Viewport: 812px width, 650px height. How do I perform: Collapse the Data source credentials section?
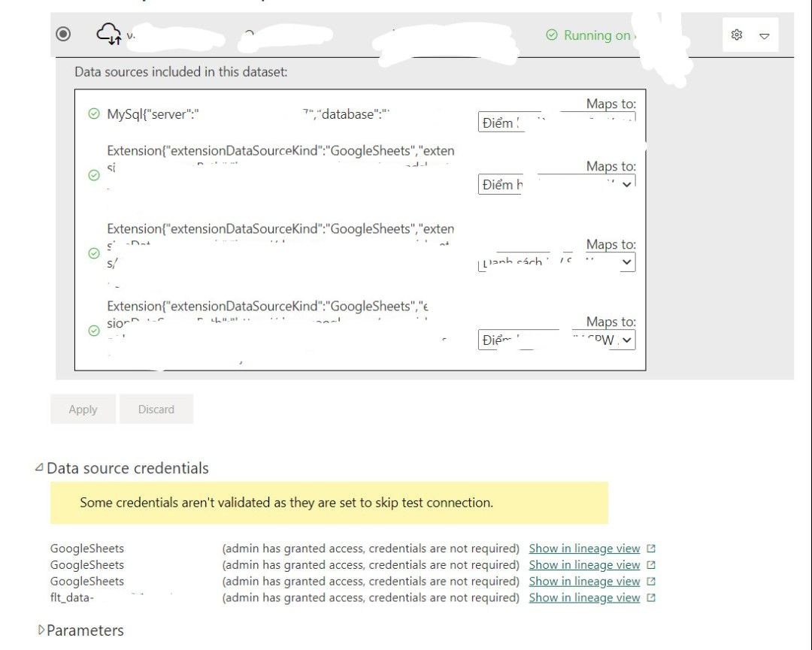point(39,467)
